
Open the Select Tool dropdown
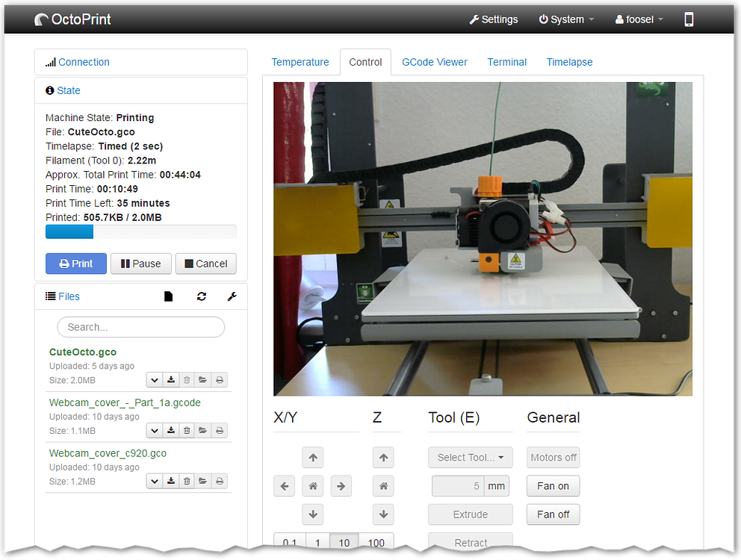[x=470, y=457]
